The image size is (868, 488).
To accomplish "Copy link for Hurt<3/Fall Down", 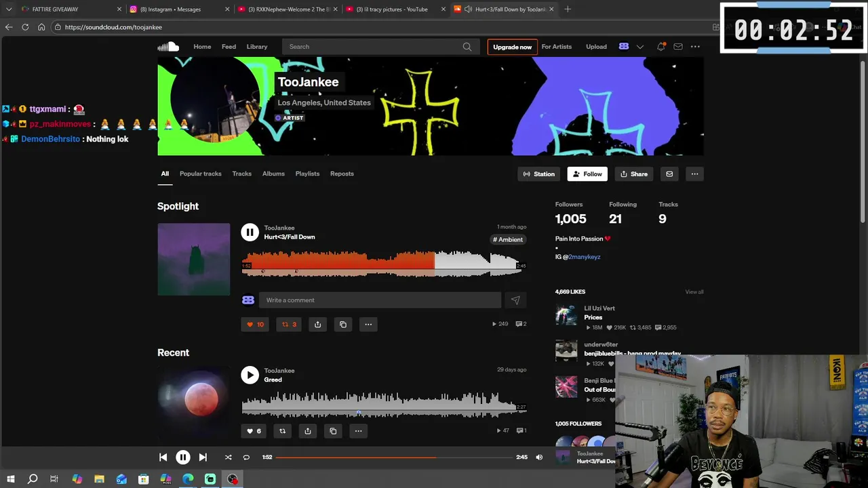I will coord(343,325).
